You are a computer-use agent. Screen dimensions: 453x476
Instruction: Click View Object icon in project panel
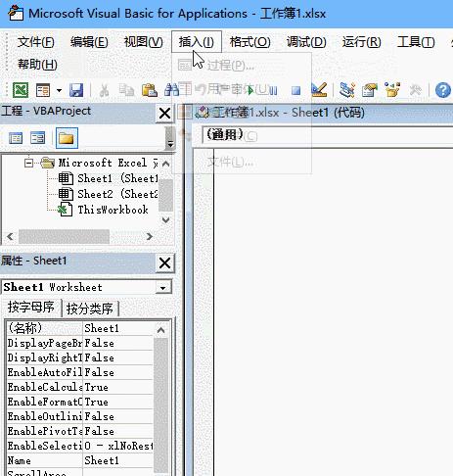click(x=38, y=138)
